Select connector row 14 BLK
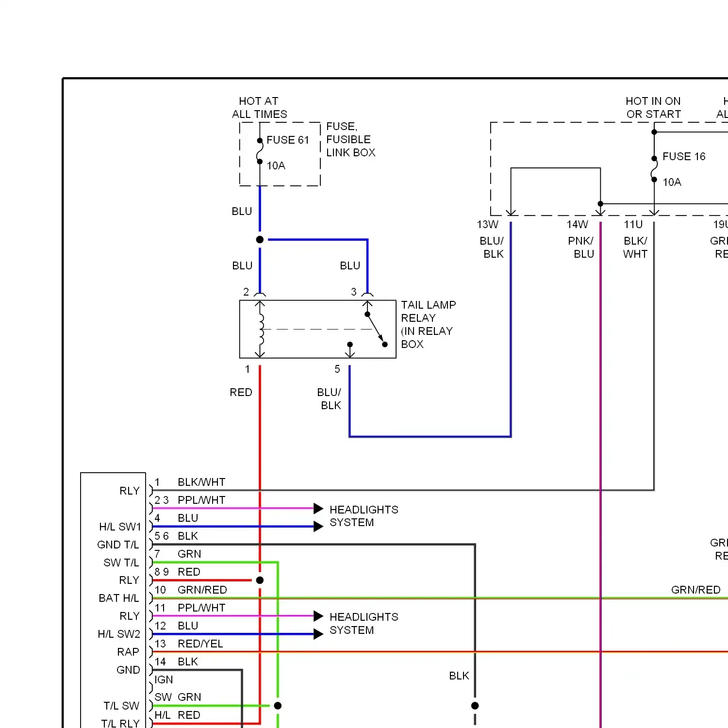728x728 pixels. (176, 662)
